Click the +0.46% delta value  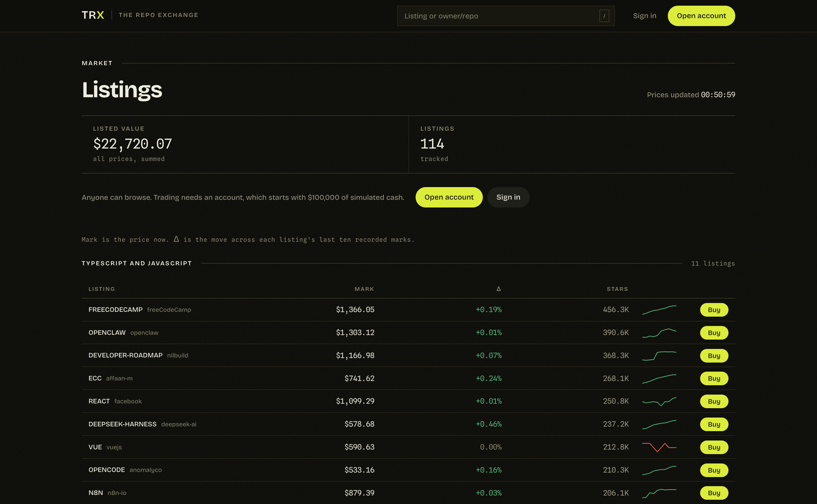pyautogui.click(x=488, y=424)
